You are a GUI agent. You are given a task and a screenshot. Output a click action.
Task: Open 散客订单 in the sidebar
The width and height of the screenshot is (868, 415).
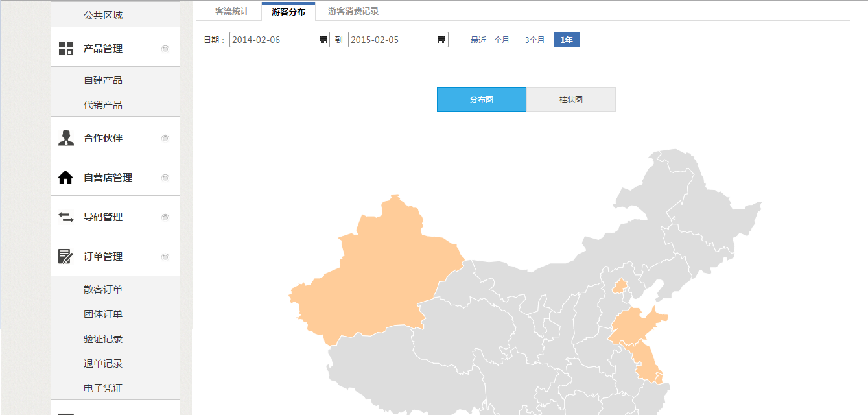[103, 290]
